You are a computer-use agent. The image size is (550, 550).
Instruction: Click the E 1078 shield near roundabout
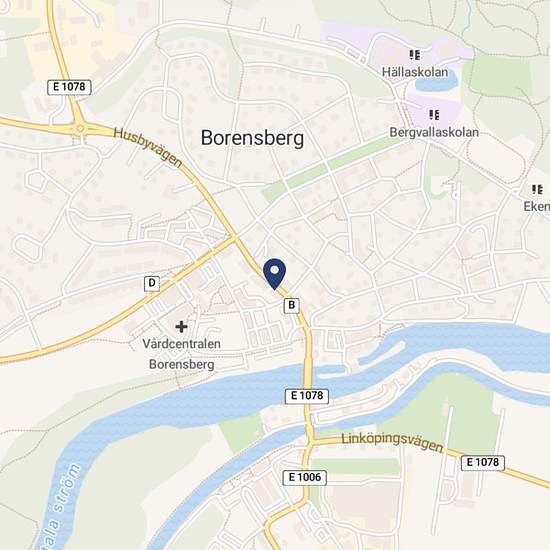tap(69, 87)
